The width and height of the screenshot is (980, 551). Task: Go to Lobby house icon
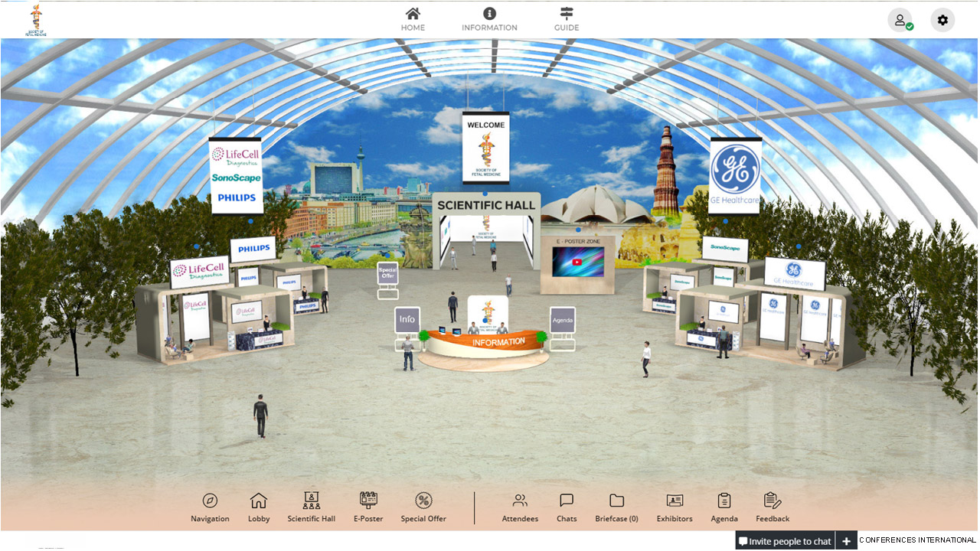click(259, 508)
